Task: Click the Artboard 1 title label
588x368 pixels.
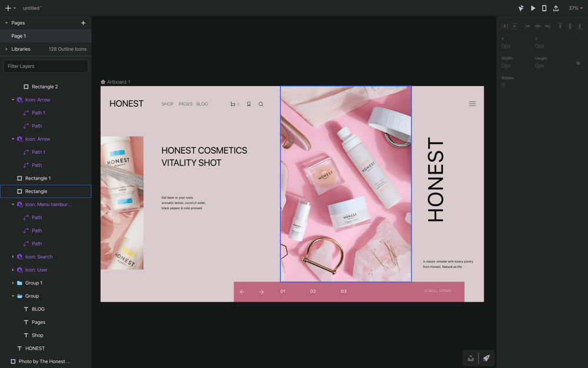Action: (119, 82)
